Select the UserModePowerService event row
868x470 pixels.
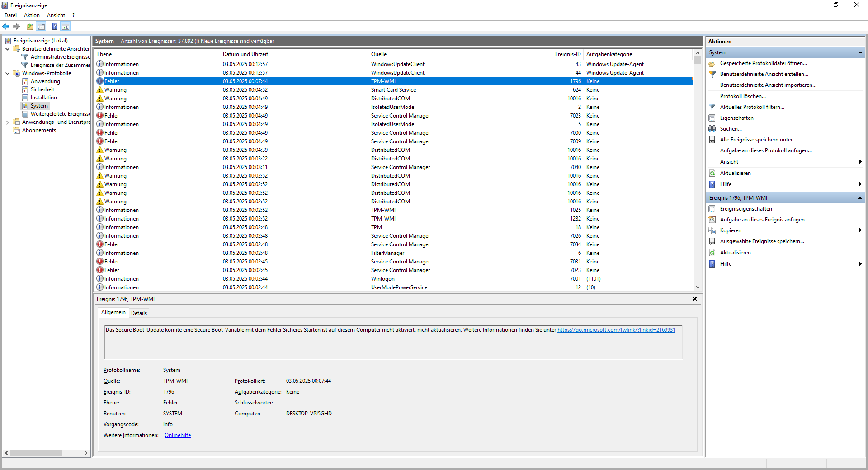click(x=394, y=287)
